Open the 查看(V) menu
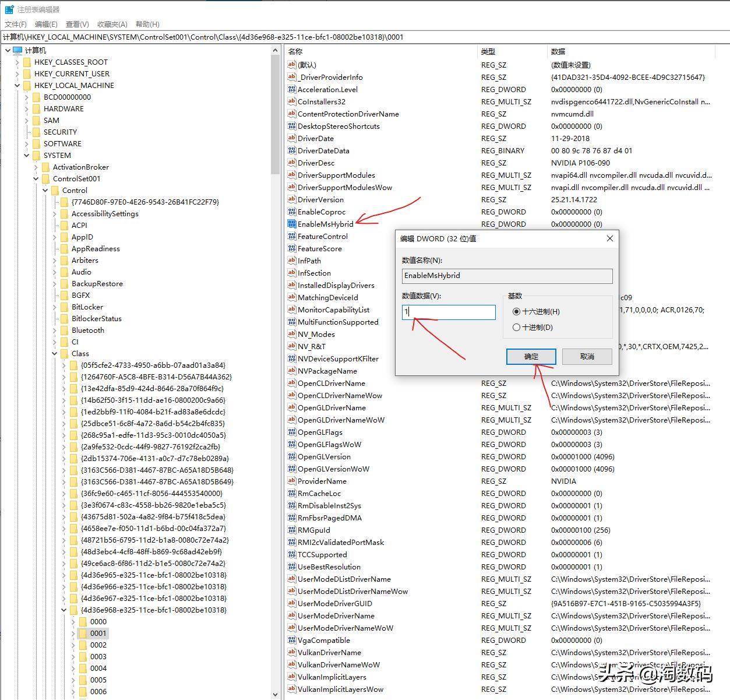Screen dimensions: 730x700 (77, 24)
